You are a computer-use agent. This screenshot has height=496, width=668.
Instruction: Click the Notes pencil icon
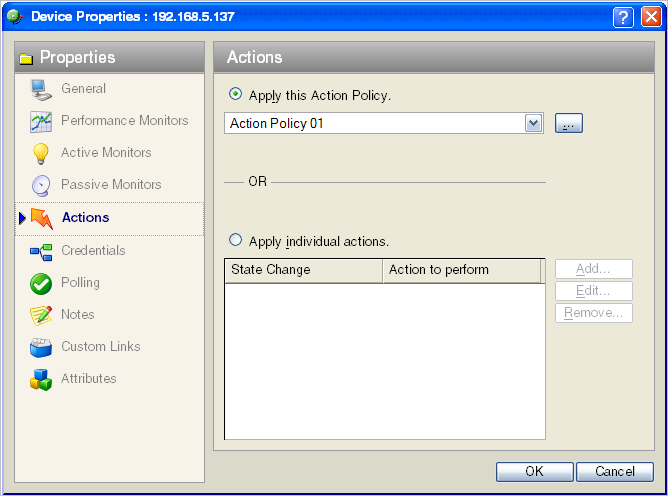(x=41, y=315)
